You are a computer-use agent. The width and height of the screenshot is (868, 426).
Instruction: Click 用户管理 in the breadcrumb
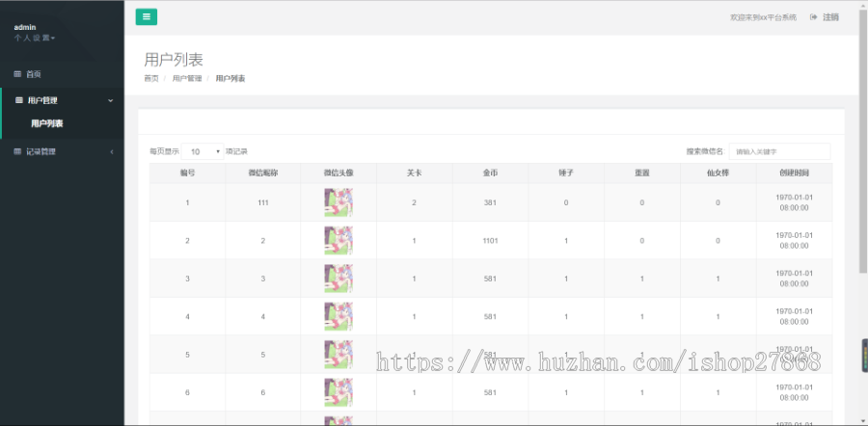[187, 79]
